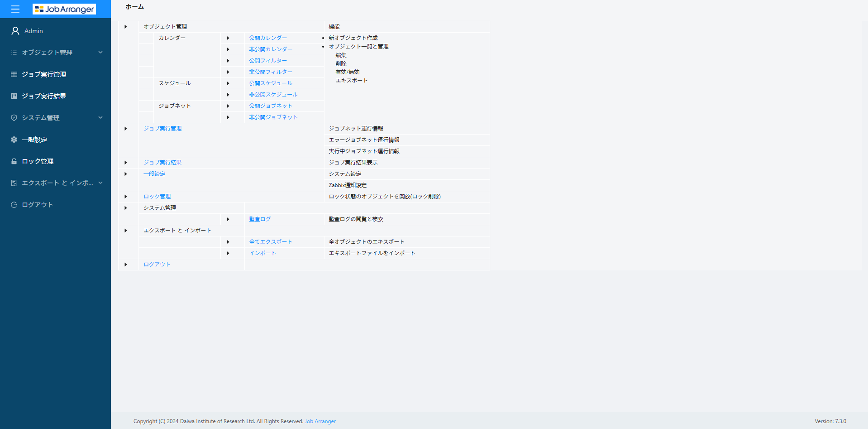This screenshot has height=429, width=868.
Task: Click the ロック管理 padlock icon in sidebar
Action: click(14, 161)
